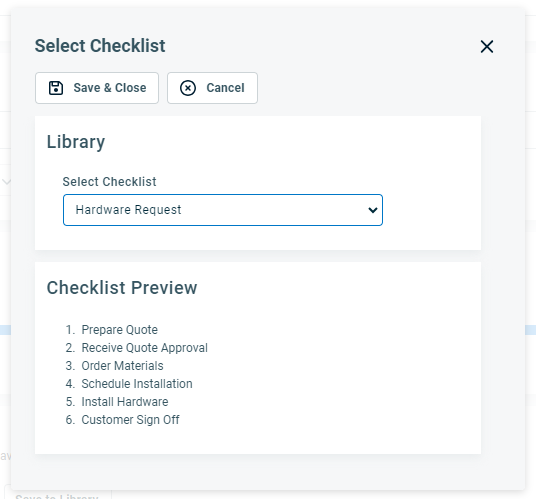Click the partially hidden Save to Library button
This screenshot has height=499, width=536.
click(57, 495)
